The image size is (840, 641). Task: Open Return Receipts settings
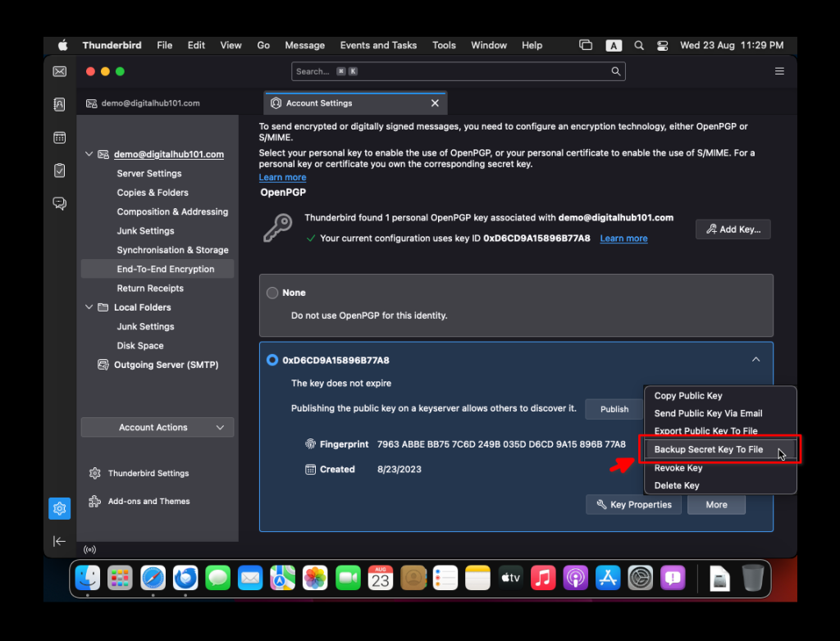point(150,288)
